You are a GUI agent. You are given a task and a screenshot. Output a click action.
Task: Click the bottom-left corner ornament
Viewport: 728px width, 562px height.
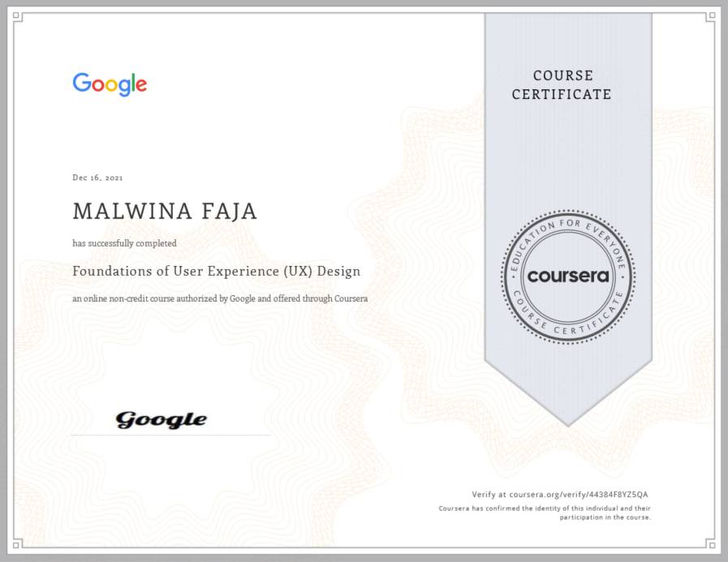pyautogui.click(x=17, y=544)
